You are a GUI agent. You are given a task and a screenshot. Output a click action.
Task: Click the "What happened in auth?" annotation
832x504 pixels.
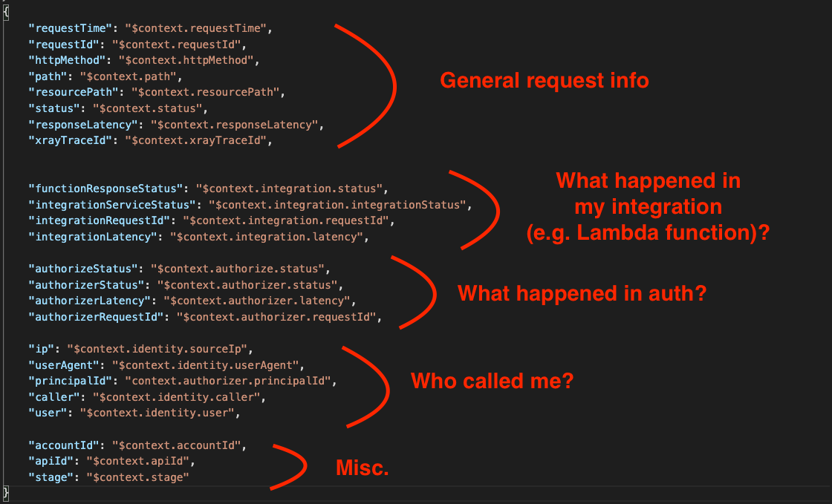tap(582, 293)
